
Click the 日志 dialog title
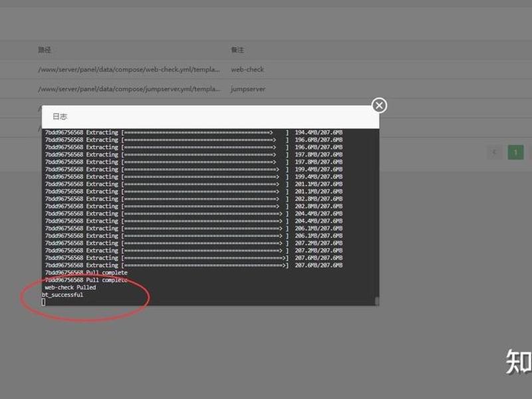click(x=60, y=117)
